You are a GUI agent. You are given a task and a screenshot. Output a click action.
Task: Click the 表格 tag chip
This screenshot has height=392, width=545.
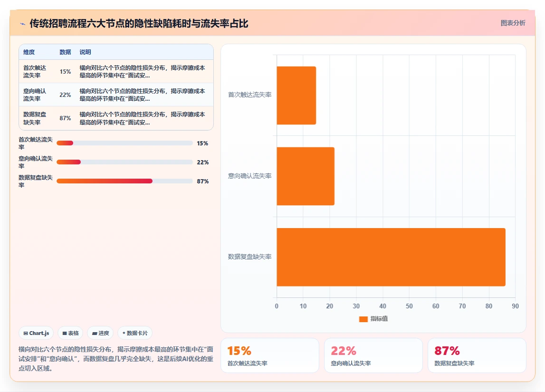[70, 333]
